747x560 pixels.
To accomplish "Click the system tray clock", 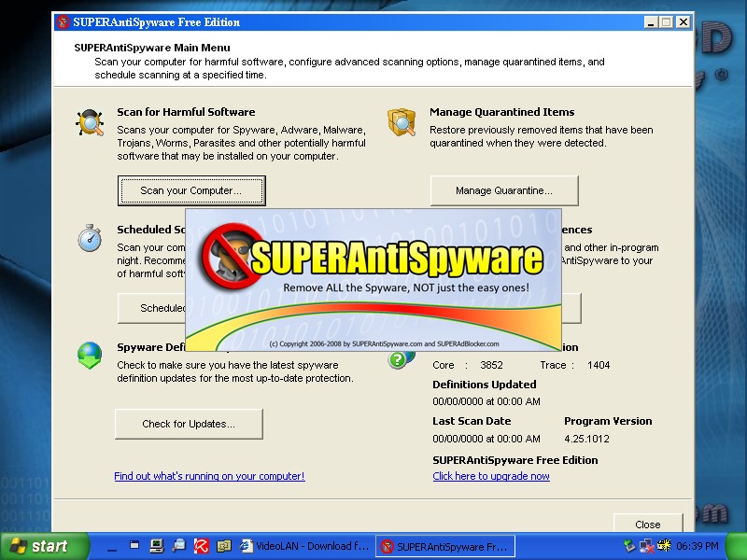I will 698,546.
